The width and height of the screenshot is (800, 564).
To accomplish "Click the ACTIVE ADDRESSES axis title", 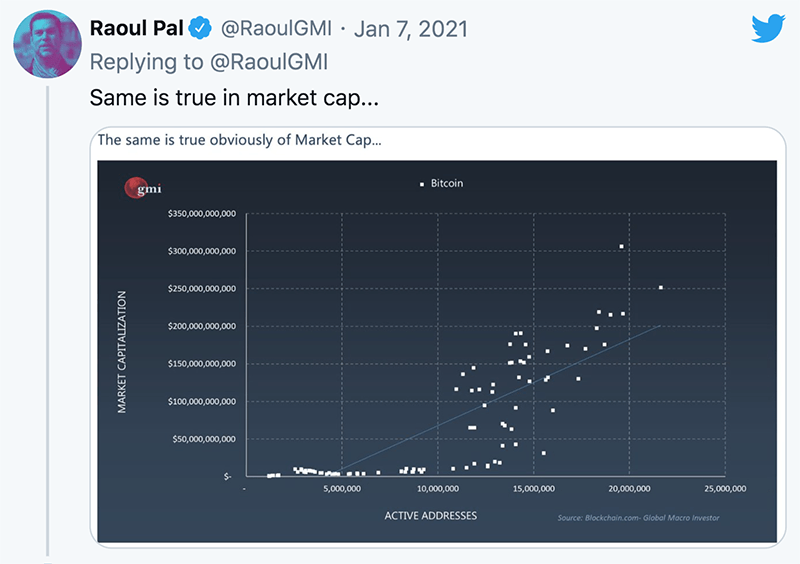I will [430, 516].
